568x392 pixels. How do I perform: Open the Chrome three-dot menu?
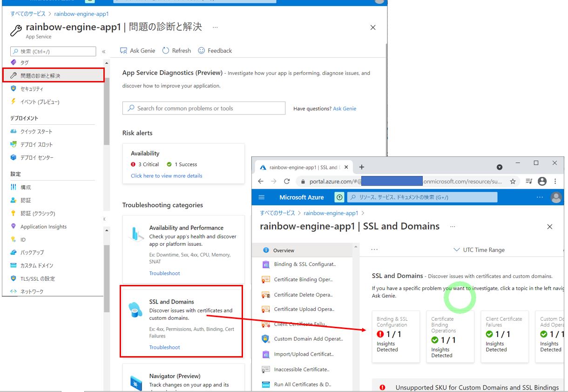coord(555,181)
